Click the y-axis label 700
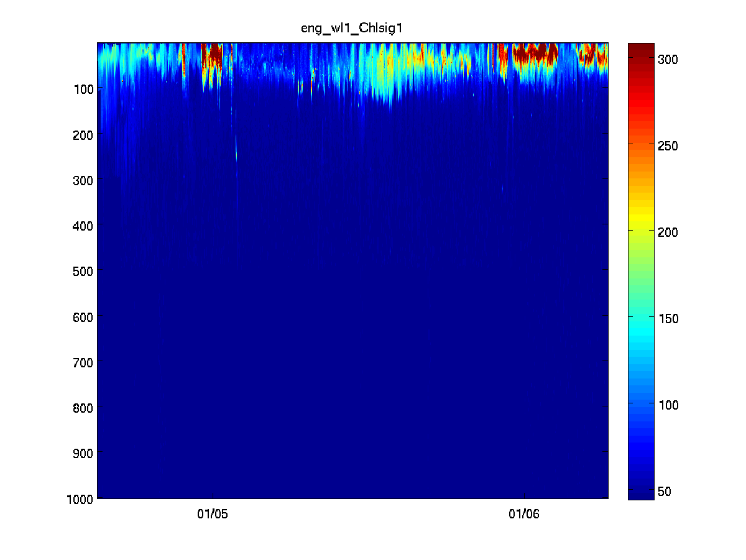 pyautogui.click(x=85, y=362)
